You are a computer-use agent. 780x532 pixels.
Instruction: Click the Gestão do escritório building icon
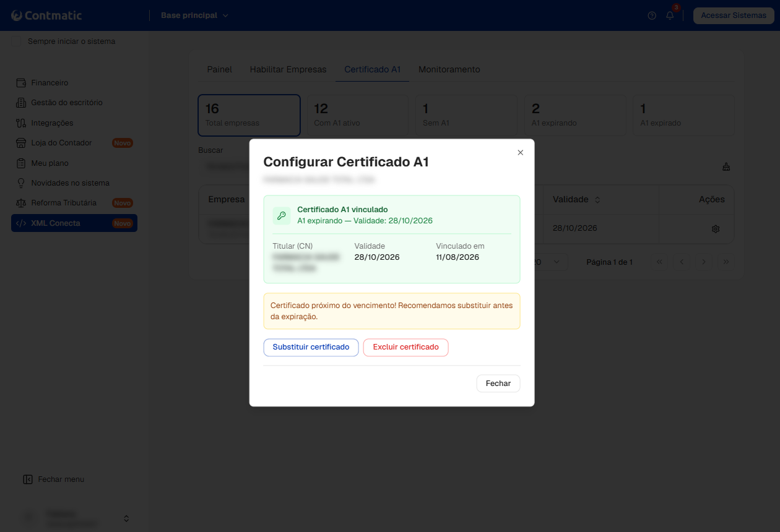coord(20,103)
